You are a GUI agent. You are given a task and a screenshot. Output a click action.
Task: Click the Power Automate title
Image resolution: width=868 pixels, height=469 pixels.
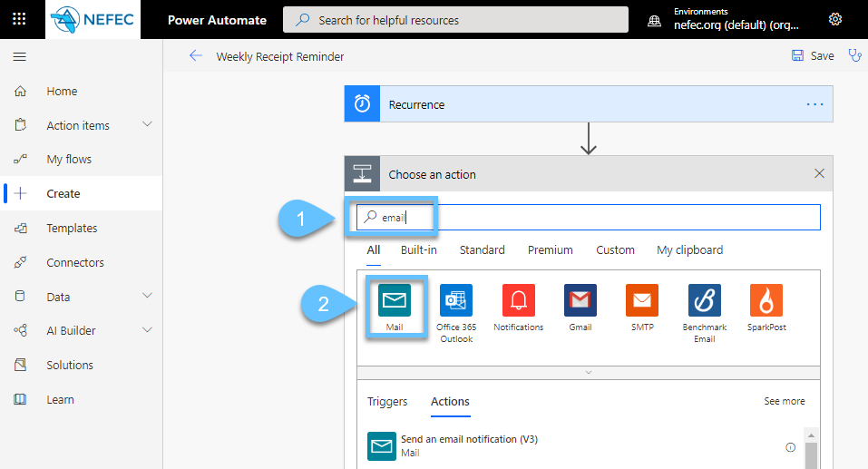[217, 20]
